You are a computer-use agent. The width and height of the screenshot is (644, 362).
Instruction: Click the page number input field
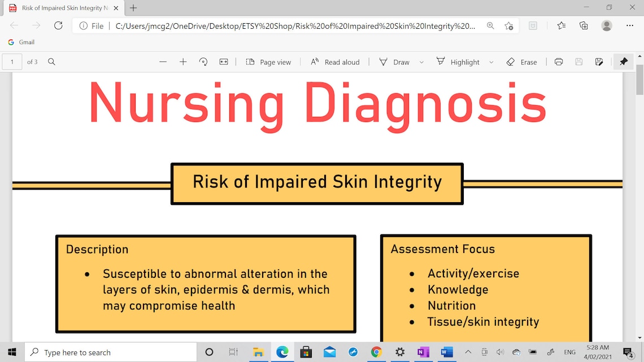click(12, 62)
